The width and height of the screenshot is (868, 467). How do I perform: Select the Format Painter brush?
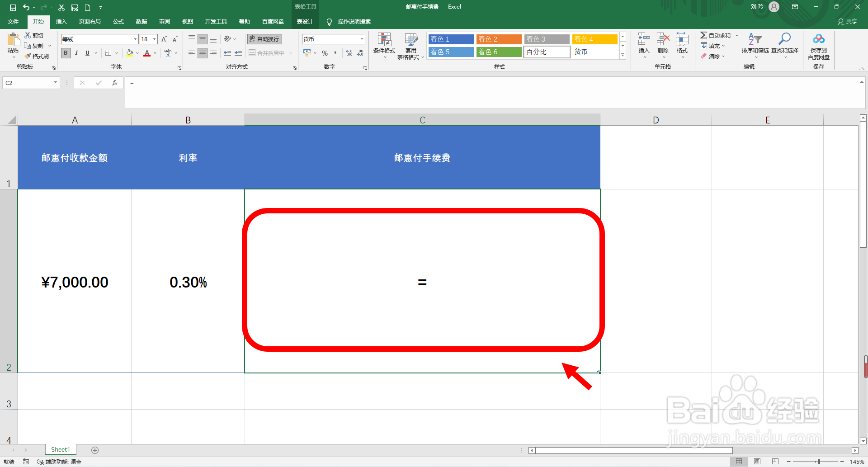(x=37, y=56)
